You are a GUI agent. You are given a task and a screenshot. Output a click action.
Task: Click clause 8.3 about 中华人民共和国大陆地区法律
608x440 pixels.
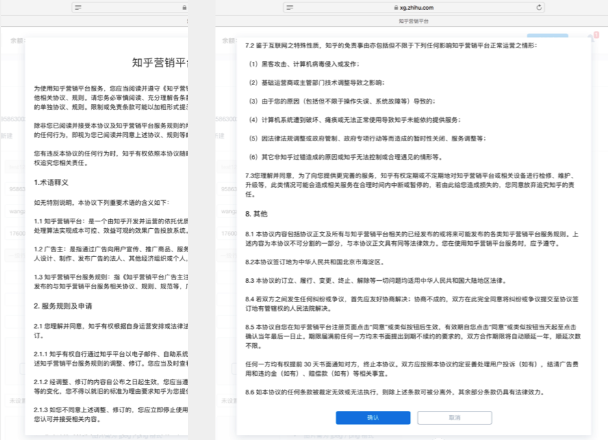click(376, 281)
